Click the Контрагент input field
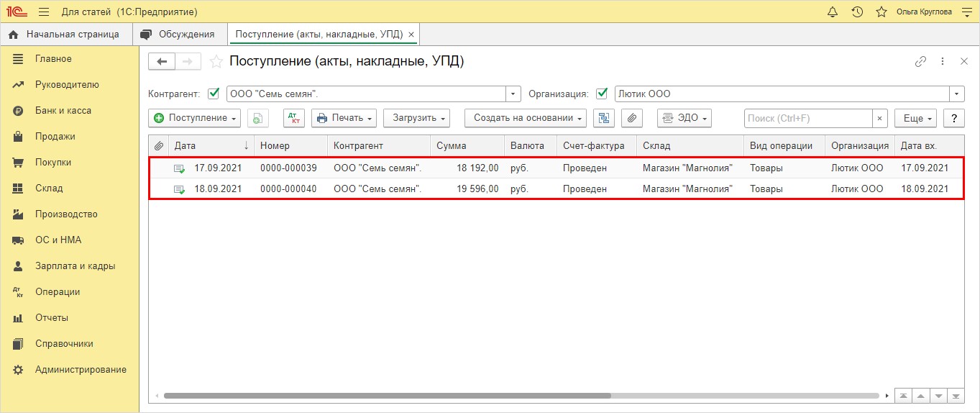The image size is (980, 413). [366, 94]
